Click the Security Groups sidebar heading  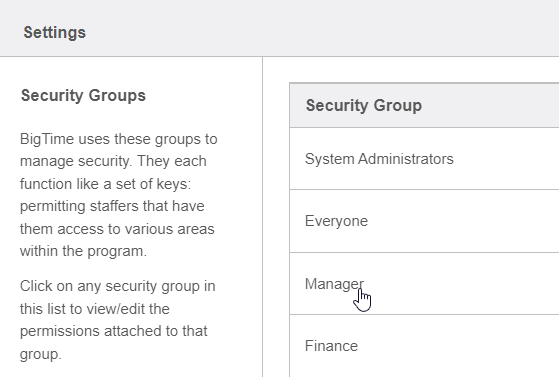[83, 96]
